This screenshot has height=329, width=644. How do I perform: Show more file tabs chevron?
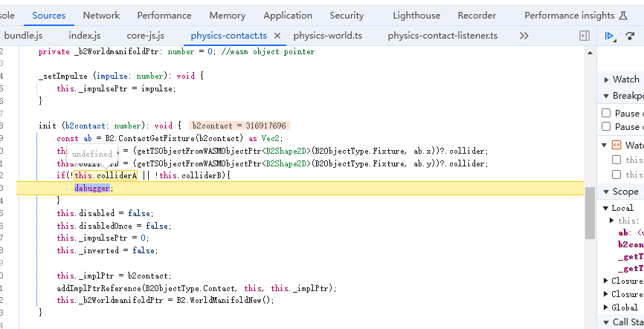pos(524,36)
